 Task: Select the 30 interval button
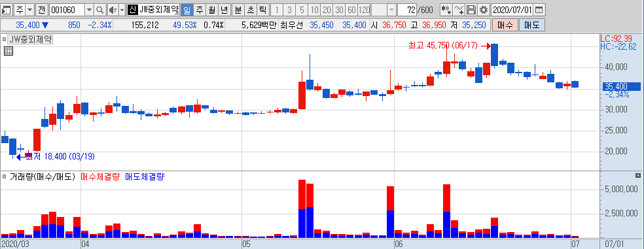(339, 9)
